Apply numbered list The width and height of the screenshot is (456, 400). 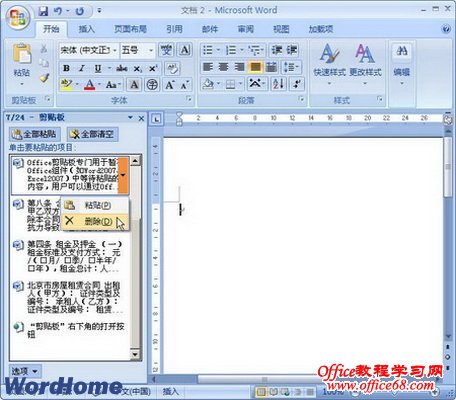tap(231, 50)
